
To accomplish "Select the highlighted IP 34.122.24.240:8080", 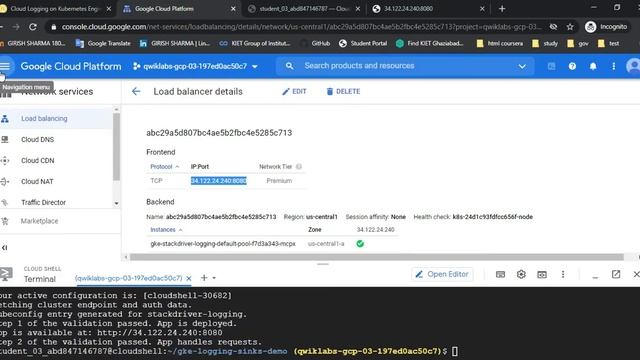I will pos(218,181).
